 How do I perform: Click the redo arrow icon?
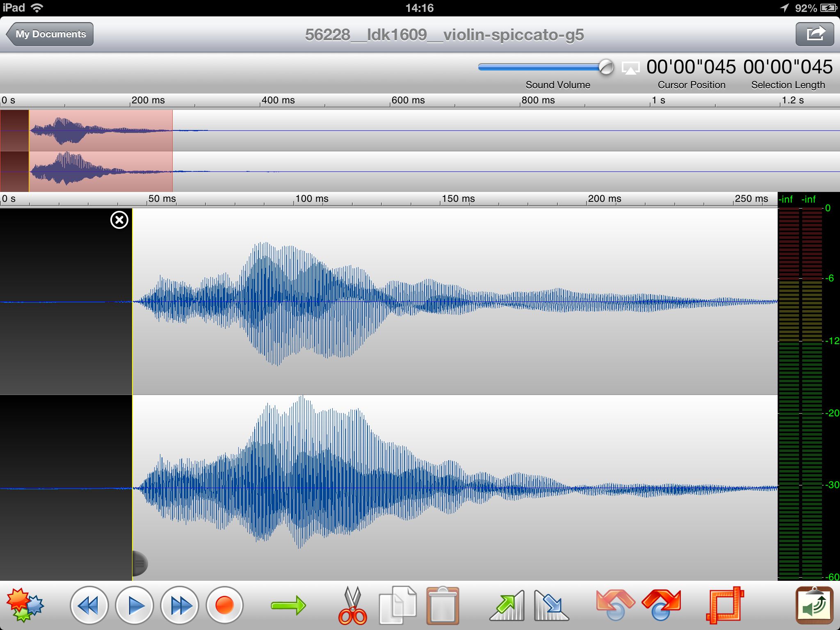tap(661, 605)
